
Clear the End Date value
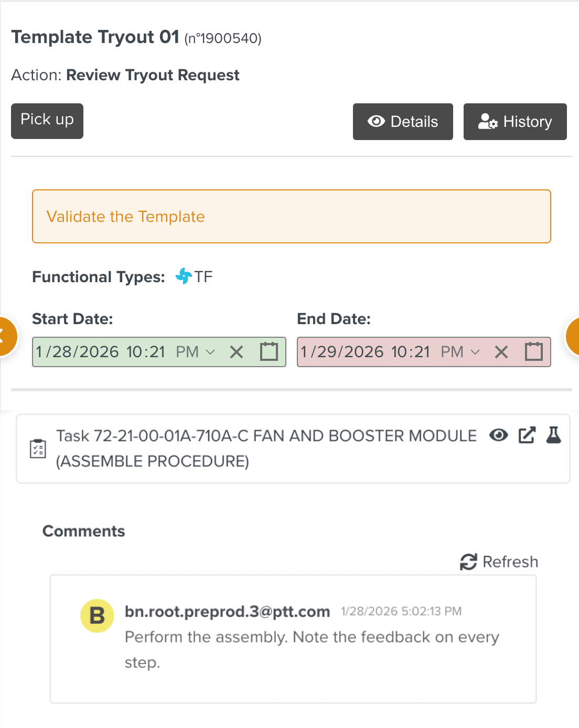tap(501, 352)
